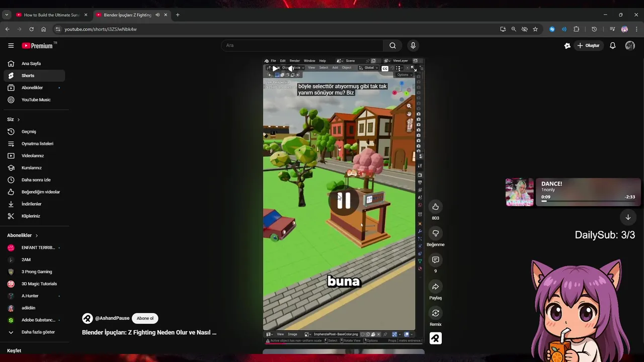This screenshot has width=644, height=362.
Task: Click the install app icon in address bar
Action: pyautogui.click(x=503, y=29)
